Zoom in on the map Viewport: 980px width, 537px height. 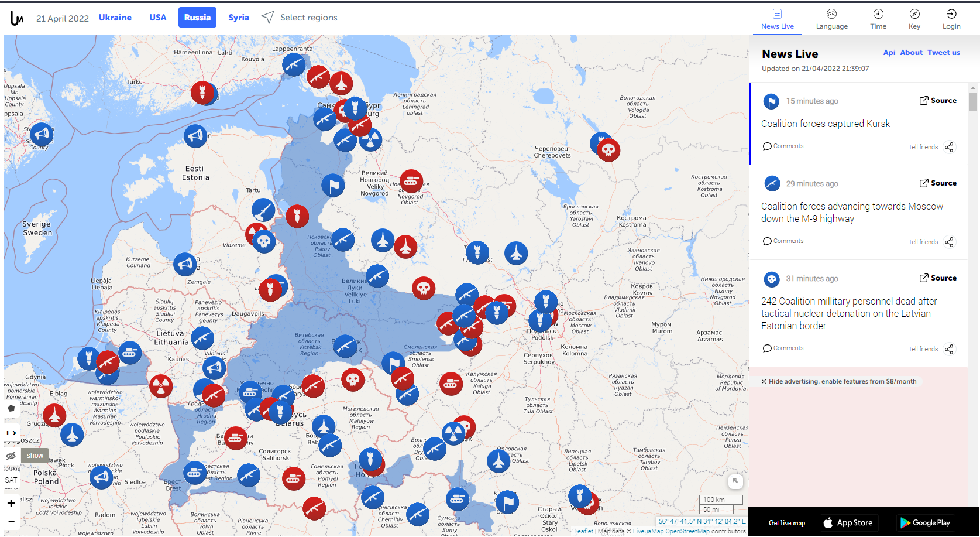click(x=11, y=503)
